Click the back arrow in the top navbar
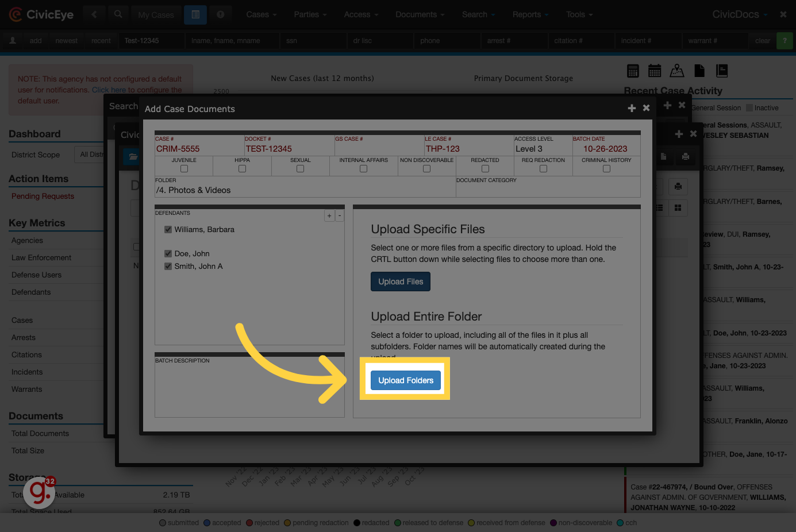 pos(94,14)
